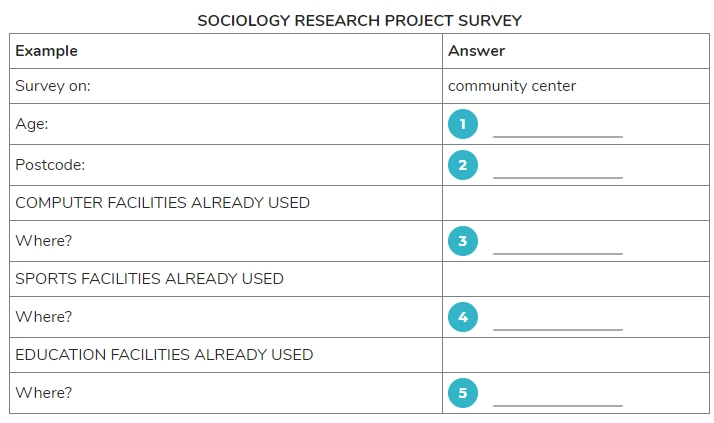714x423 pixels.
Task: Fill in the Age answer blank
Action: [x=558, y=130]
